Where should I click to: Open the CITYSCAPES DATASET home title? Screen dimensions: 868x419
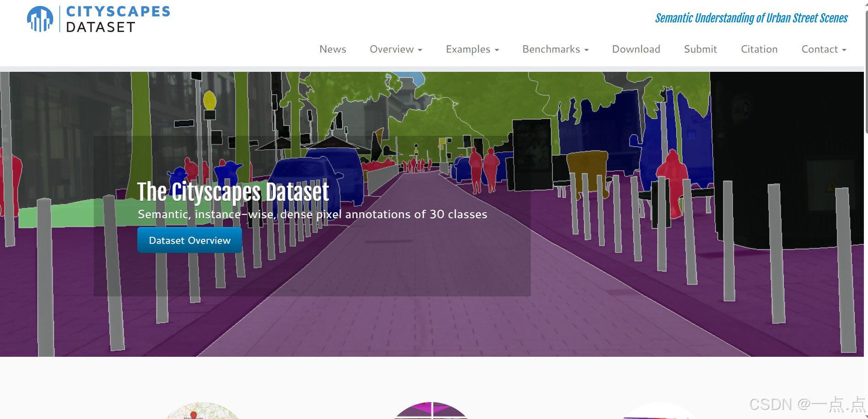[x=118, y=19]
